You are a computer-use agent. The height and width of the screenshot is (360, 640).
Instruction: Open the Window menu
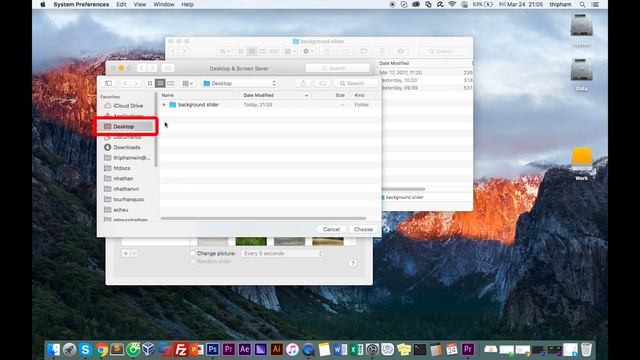tap(164, 4)
